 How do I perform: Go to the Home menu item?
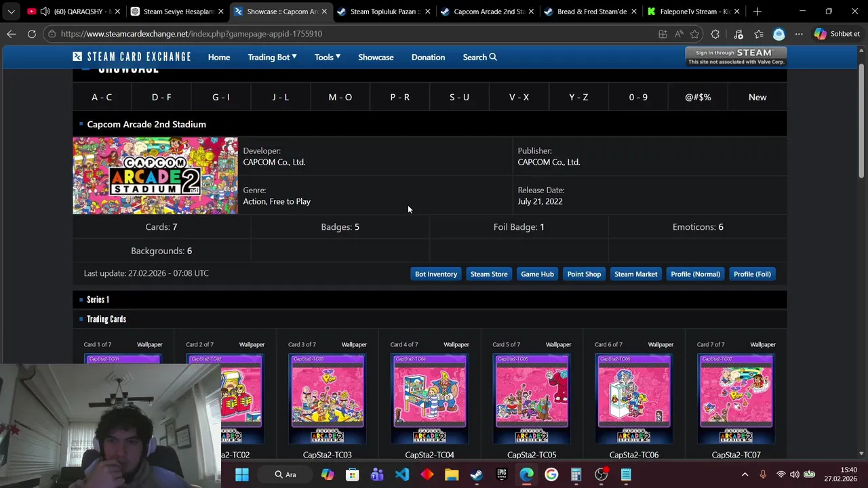click(x=219, y=57)
